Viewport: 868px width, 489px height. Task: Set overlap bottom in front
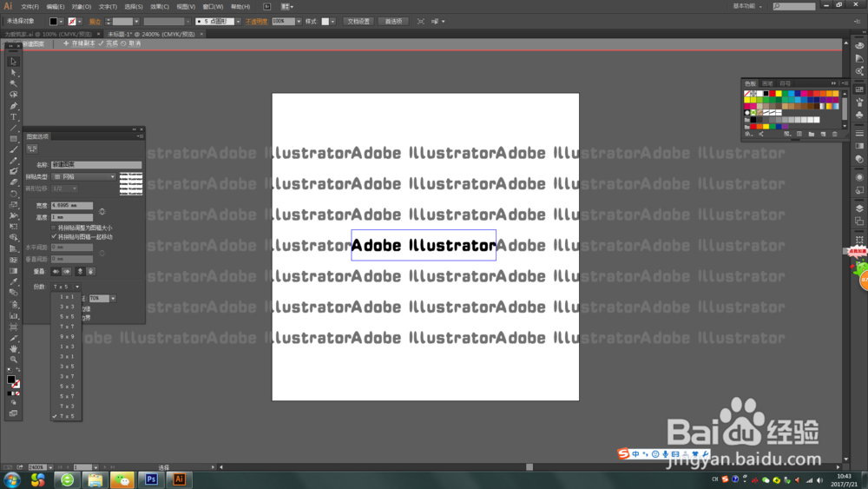[x=91, y=271]
